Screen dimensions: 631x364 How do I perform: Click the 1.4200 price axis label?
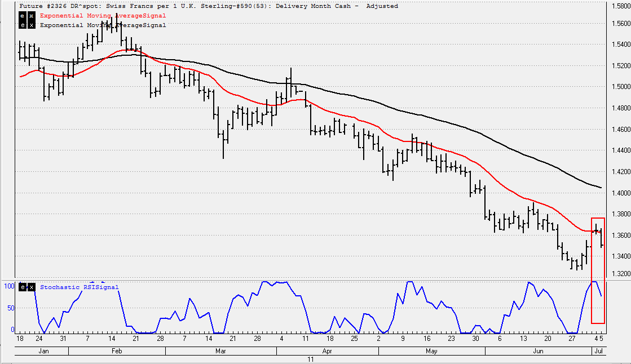click(621, 172)
